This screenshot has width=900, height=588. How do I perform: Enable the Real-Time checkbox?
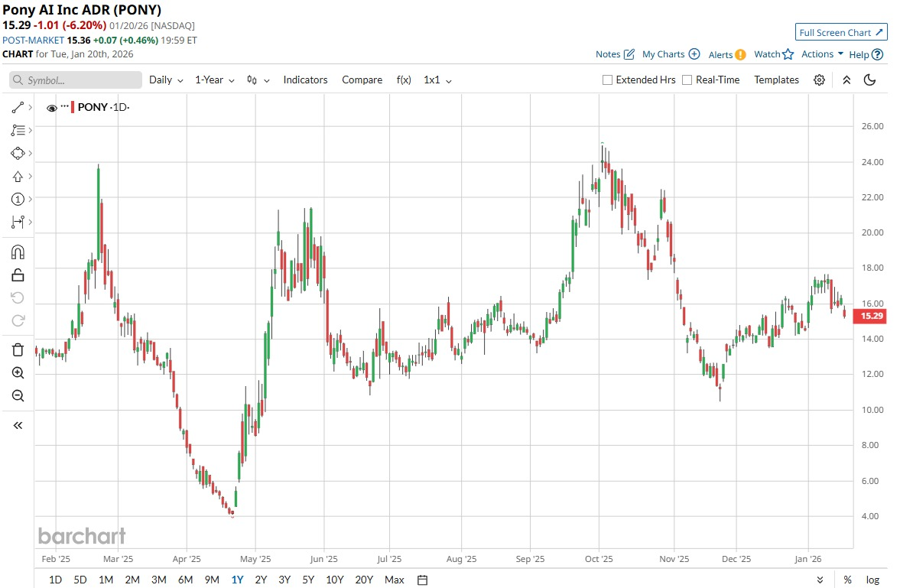point(687,80)
